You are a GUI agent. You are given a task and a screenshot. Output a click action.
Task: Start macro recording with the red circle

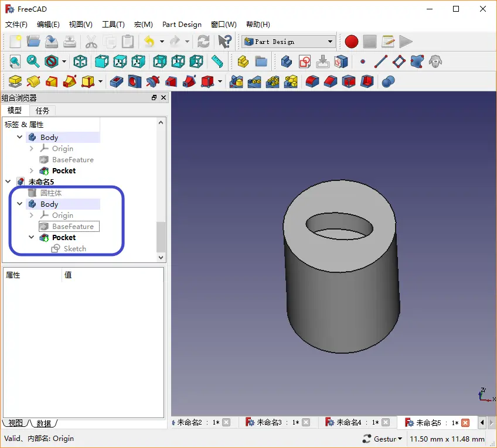click(x=351, y=42)
